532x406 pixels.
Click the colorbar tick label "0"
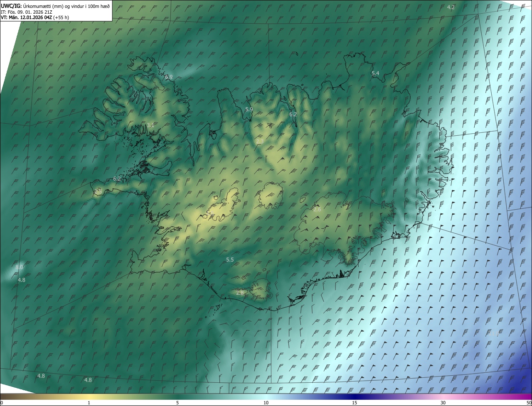click(x=2, y=403)
